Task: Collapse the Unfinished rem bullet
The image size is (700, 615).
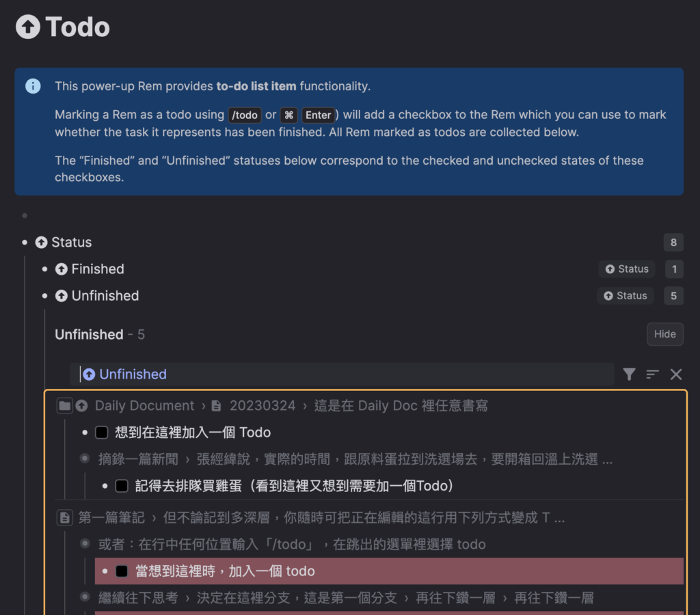Action: [x=45, y=296]
